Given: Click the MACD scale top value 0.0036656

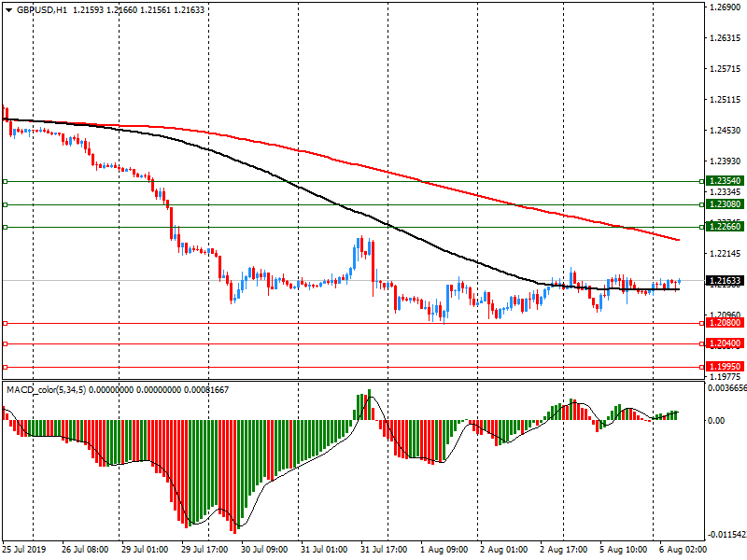Looking at the screenshot, I should pyautogui.click(x=727, y=388).
